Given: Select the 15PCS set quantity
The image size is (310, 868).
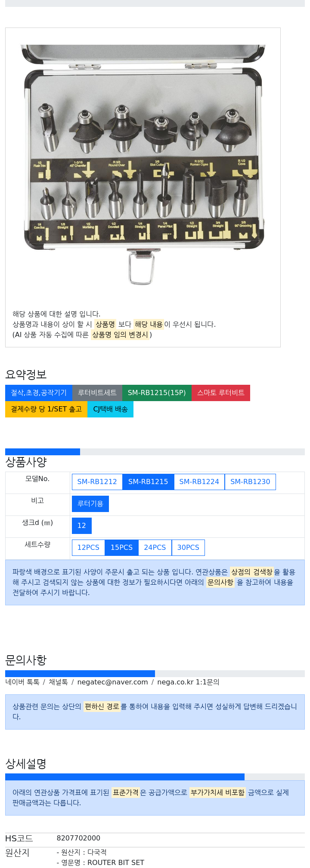Looking at the screenshot, I should click(122, 547).
